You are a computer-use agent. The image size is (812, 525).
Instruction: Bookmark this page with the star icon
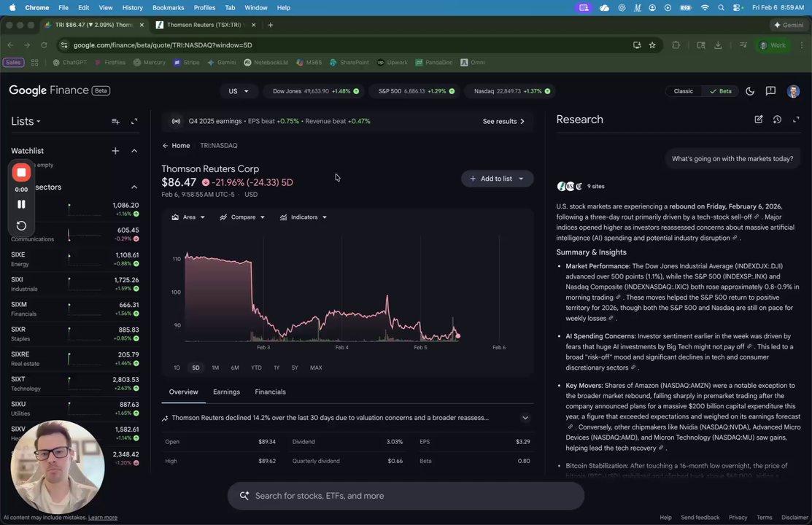pyautogui.click(x=652, y=45)
